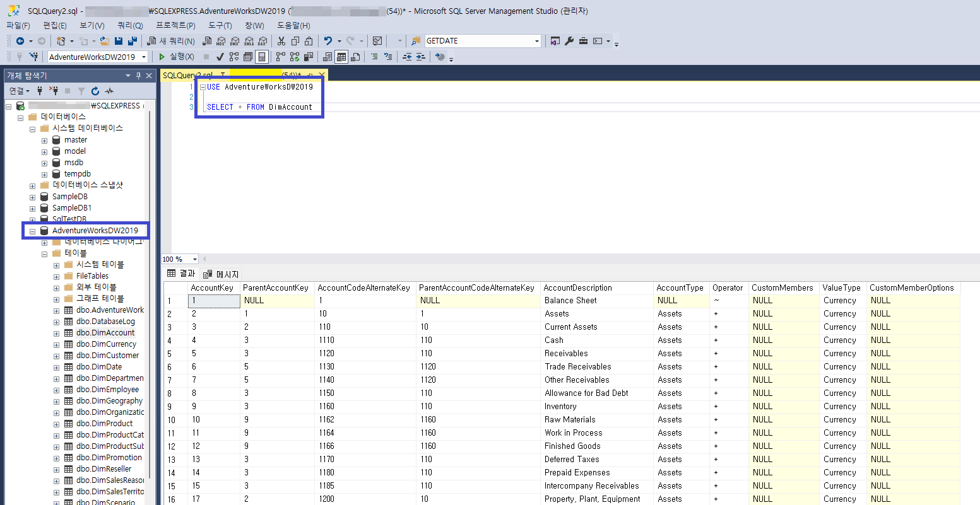Expand the master system database node
The width and height of the screenshot is (980, 505).
point(45,140)
